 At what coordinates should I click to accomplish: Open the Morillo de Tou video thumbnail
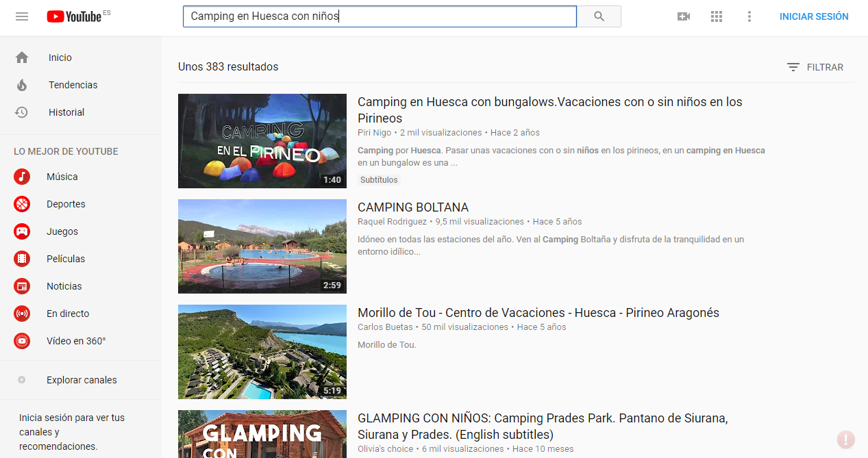point(262,352)
